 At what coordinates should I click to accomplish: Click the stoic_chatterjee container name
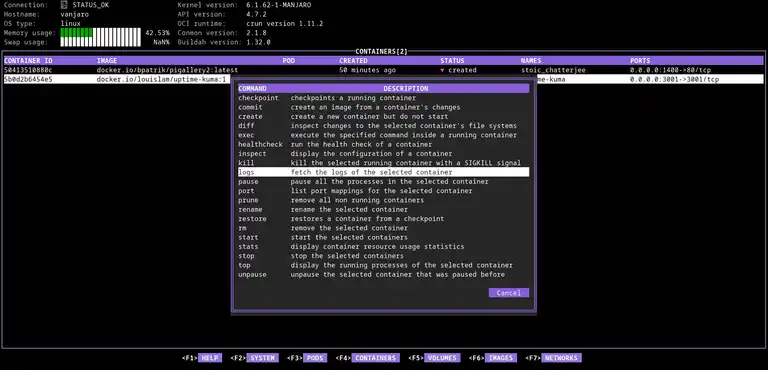pyautogui.click(x=553, y=70)
